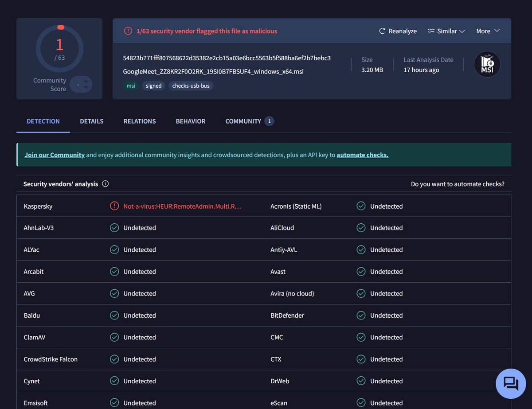
Task: Expand the Similar dropdown menu
Action: [446, 31]
